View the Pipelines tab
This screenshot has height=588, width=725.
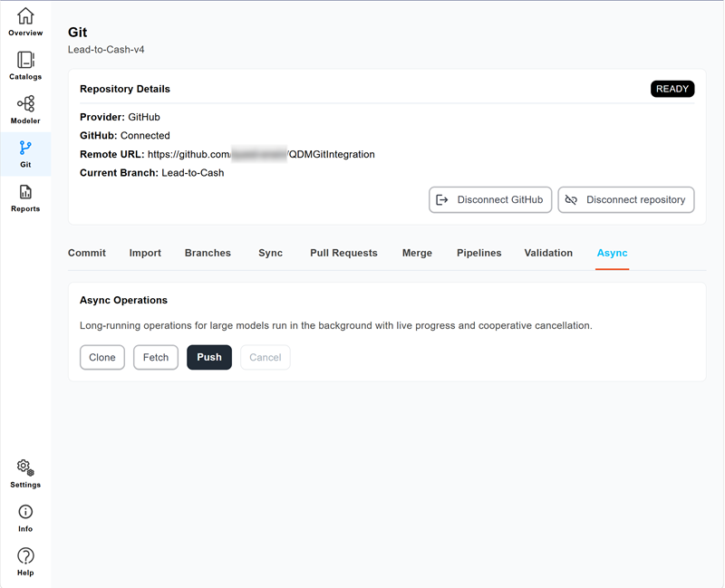[x=479, y=253]
